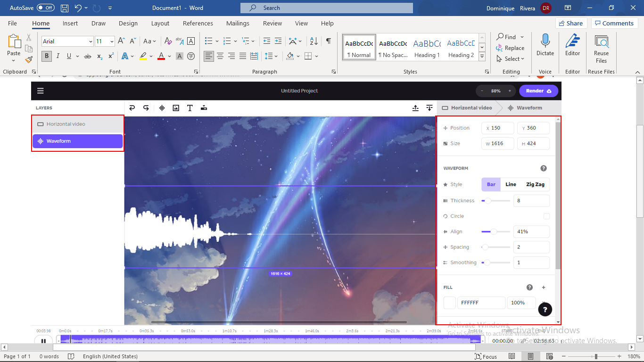Click the Share button

tap(570, 23)
